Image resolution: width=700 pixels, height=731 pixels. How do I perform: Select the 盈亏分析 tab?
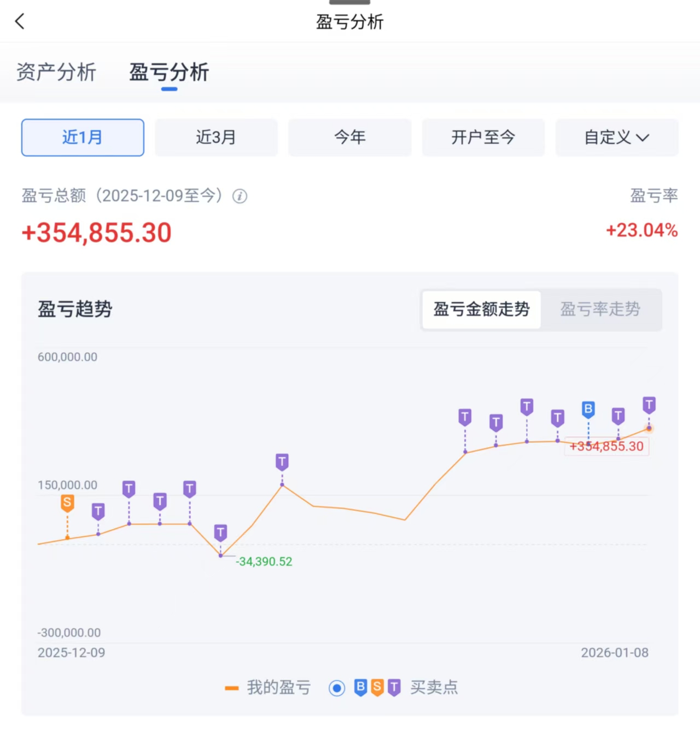tap(169, 72)
